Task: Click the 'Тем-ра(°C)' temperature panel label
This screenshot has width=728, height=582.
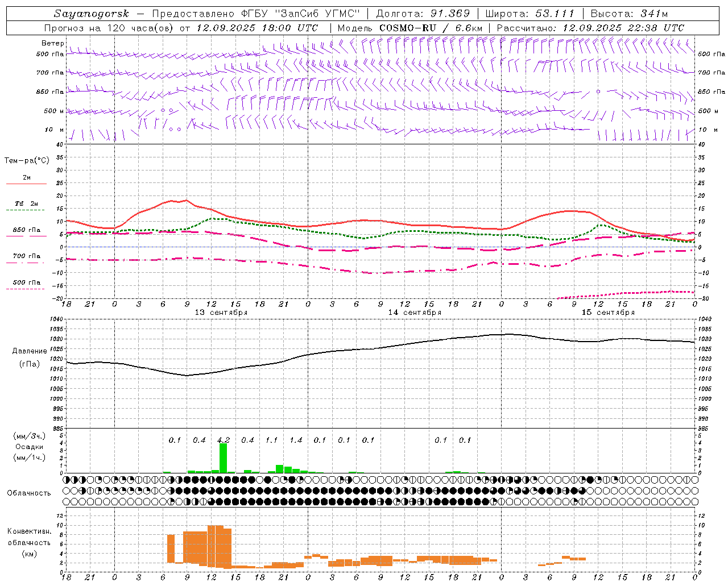Action: (27, 161)
